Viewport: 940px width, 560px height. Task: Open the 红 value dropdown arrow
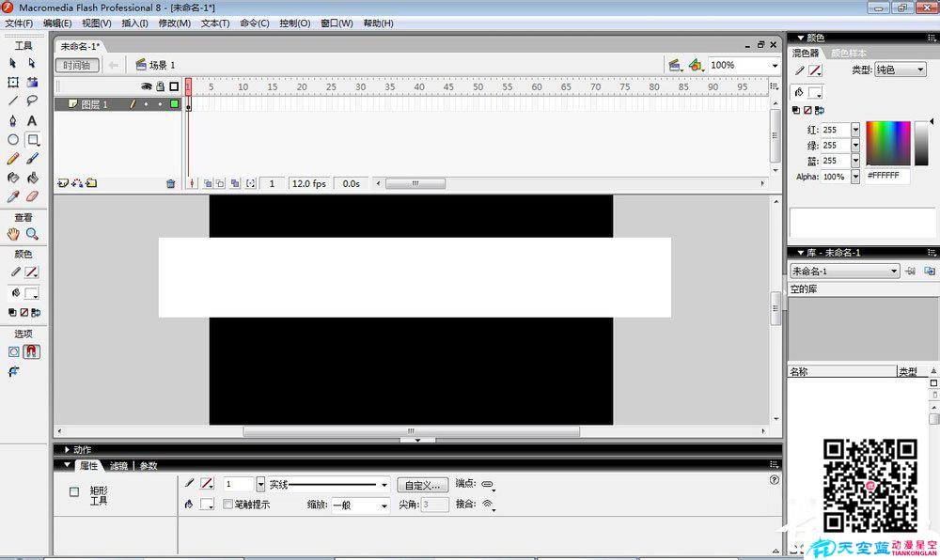coord(855,130)
